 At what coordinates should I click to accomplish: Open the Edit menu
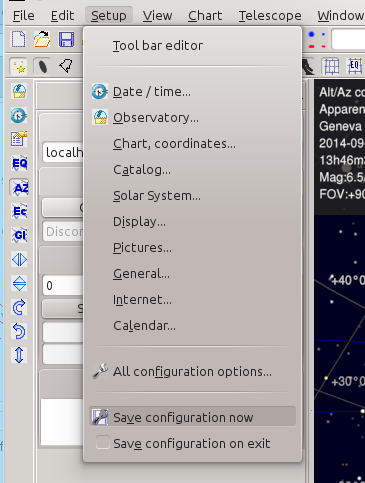62,16
